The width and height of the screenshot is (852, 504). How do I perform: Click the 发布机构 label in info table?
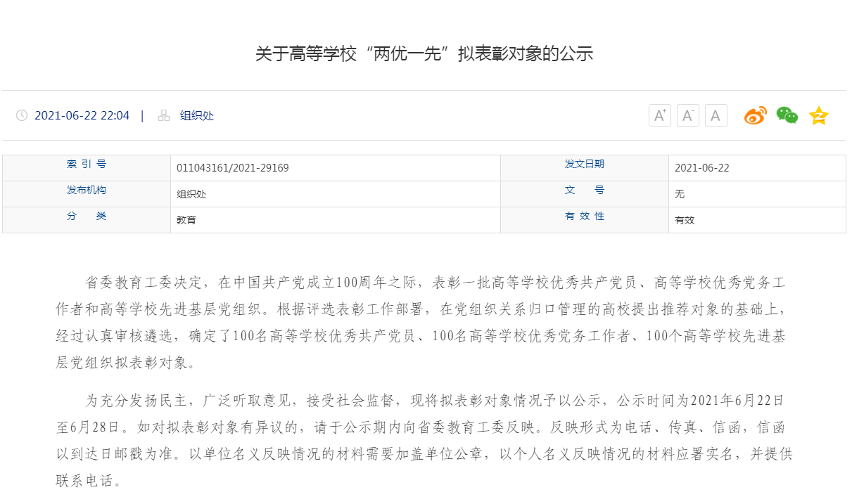click(87, 190)
